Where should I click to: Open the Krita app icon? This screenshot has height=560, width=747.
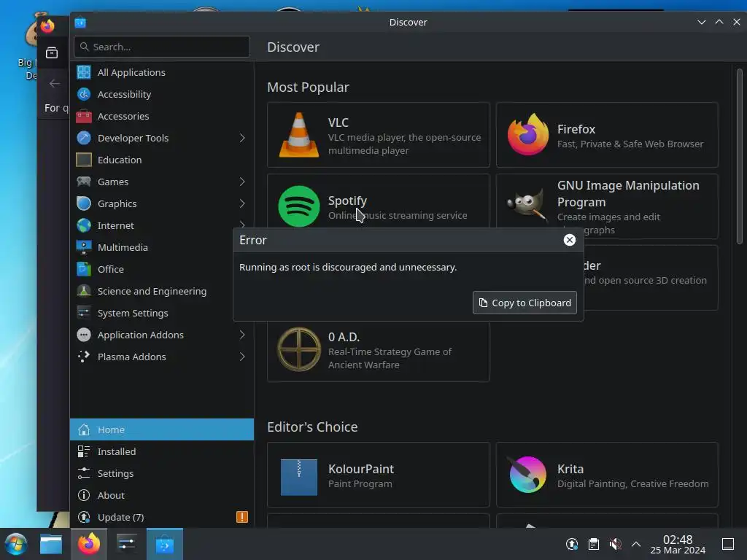pyautogui.click(x=527, y=475)
